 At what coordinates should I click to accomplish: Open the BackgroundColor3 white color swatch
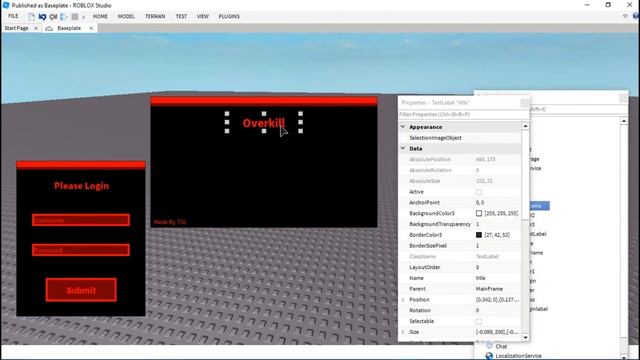(x=479, y=213)
